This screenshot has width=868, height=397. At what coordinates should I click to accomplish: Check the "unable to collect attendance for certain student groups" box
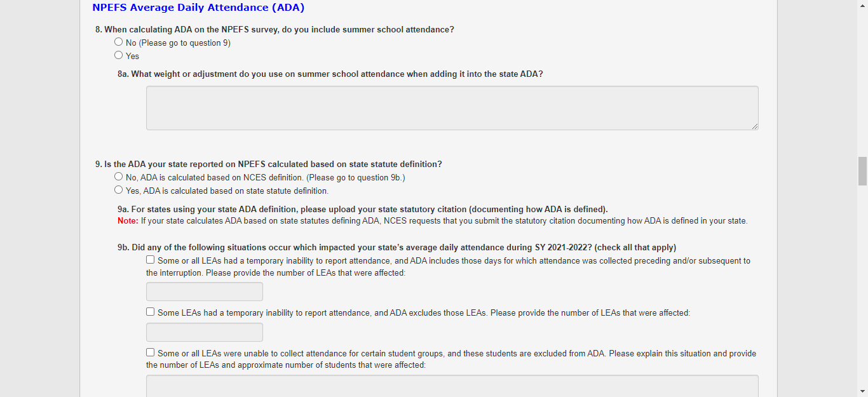click(151, 353)
